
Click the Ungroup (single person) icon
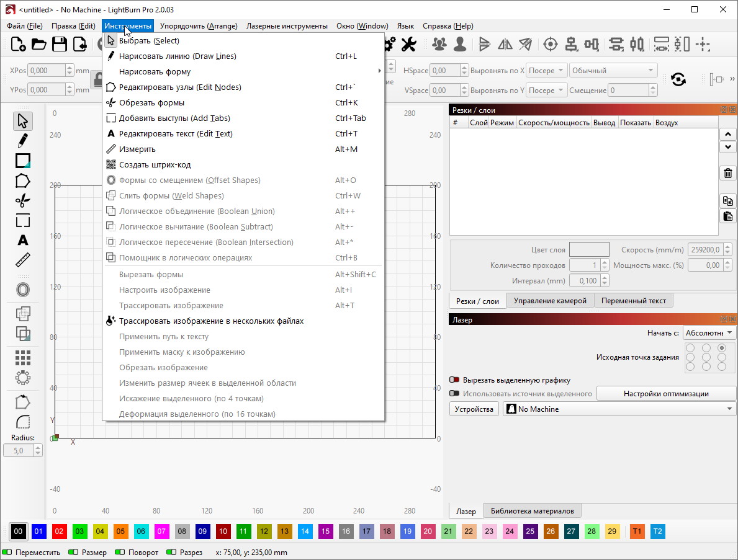(x=460, y=44)
